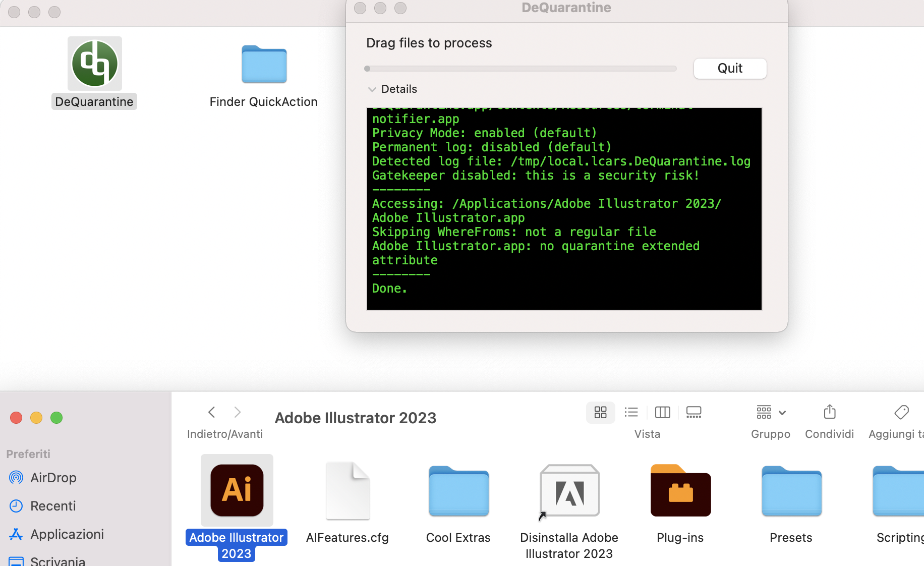Click the Preferiti sidebar heading
The image size is (924, 566).
(x=28, y=454)
